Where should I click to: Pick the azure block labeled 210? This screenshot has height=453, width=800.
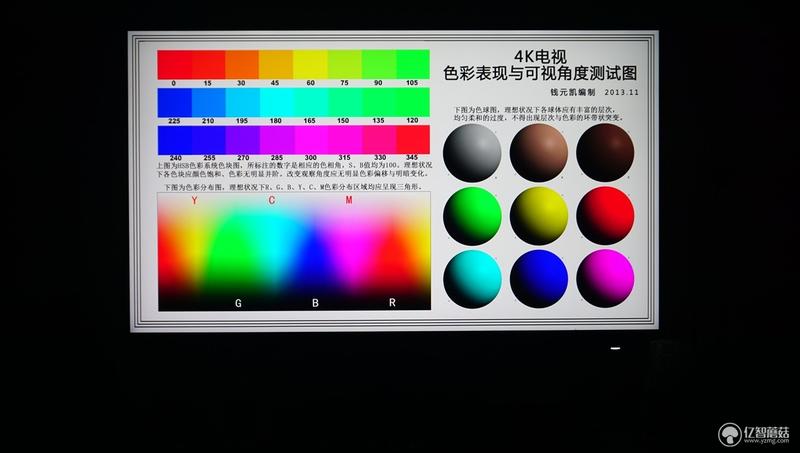(209, 103)
